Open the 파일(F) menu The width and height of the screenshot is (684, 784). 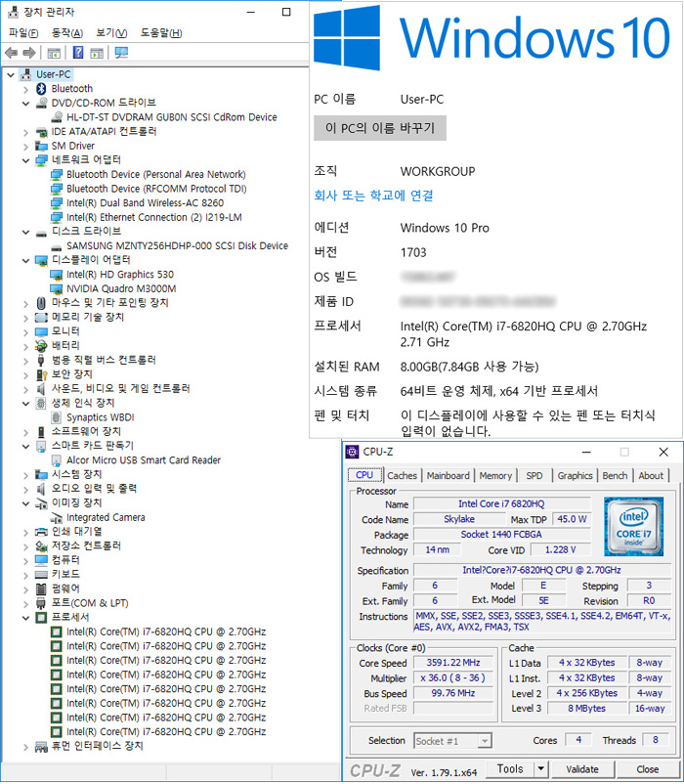click(23, 33)
